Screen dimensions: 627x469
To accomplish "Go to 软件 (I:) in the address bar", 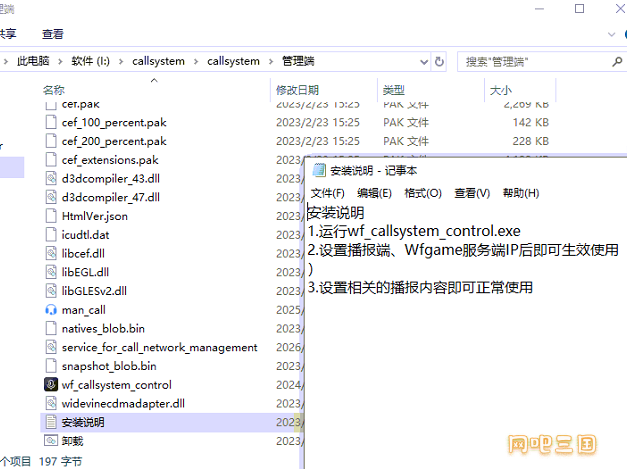I will click(90, 61).
